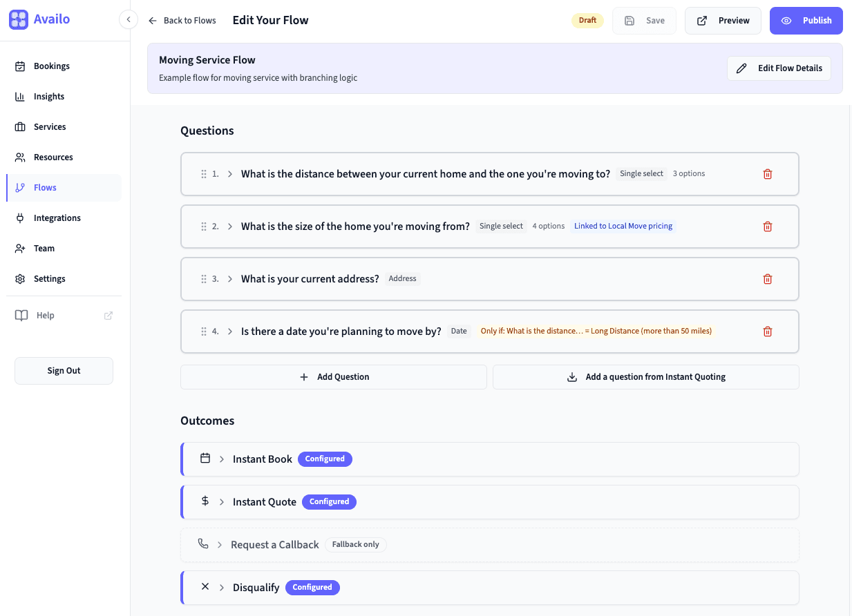Delete question 3 with its trash icon

(767, 278)
